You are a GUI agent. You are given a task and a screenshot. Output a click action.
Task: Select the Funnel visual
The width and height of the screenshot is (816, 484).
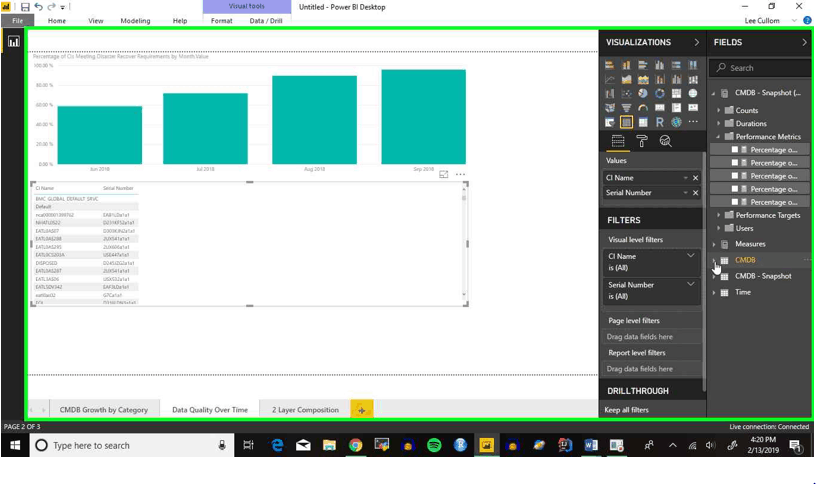click(x=626, y=108)
